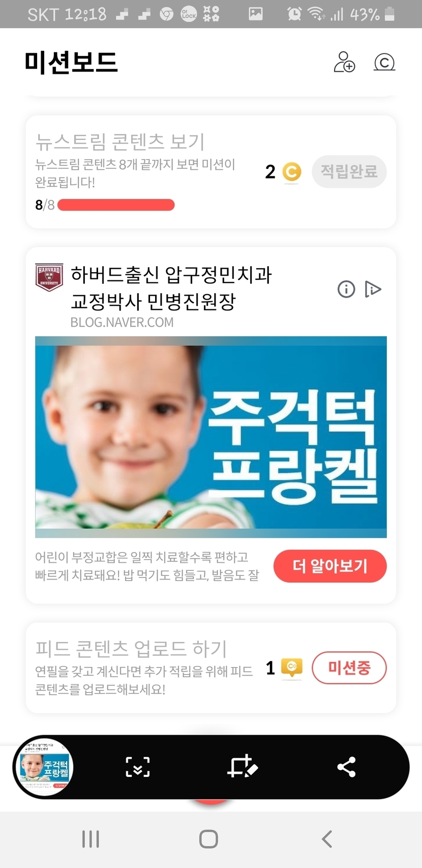The width and height of the screenshot is (422, 868).
Task: Open the BLOG.NAVER.COM ad link
Action: (122, 322)
